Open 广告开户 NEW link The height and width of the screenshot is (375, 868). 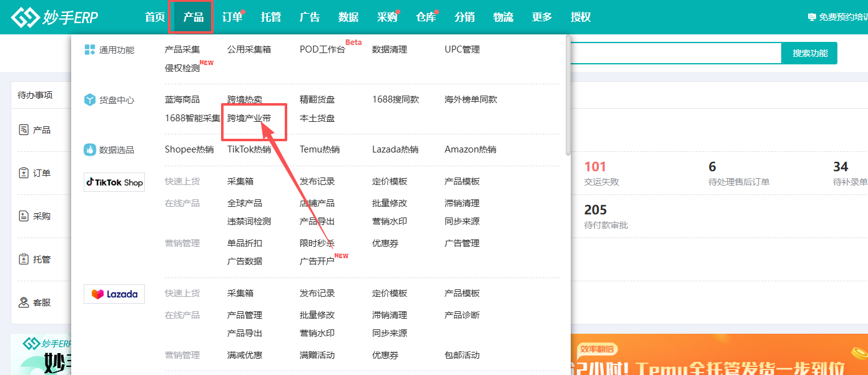point(317,261)
